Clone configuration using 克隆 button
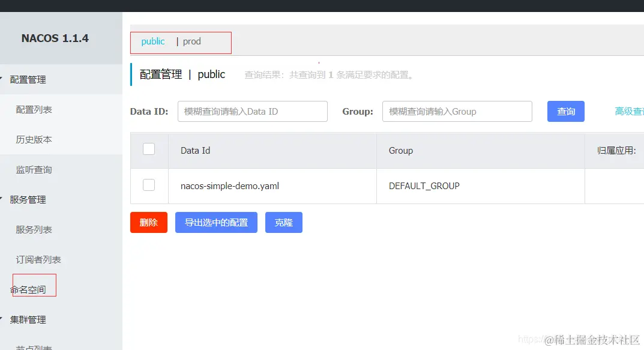Image resolution: width=644 pixels, height=350 pixels. (x=283, y=222)
